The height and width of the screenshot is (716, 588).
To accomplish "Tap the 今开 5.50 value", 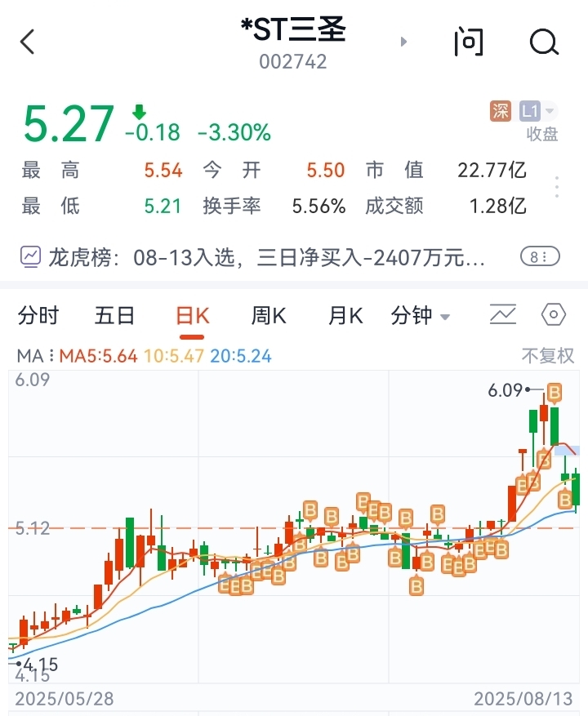I will click(x=325, y=171).
